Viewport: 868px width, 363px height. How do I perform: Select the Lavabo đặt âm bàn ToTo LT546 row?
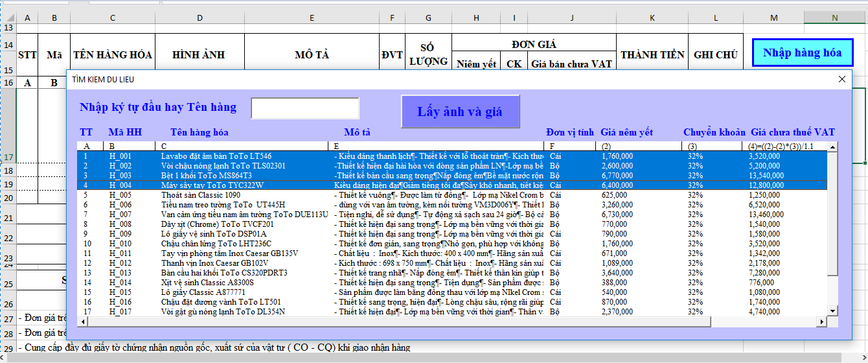pos(216,156)
